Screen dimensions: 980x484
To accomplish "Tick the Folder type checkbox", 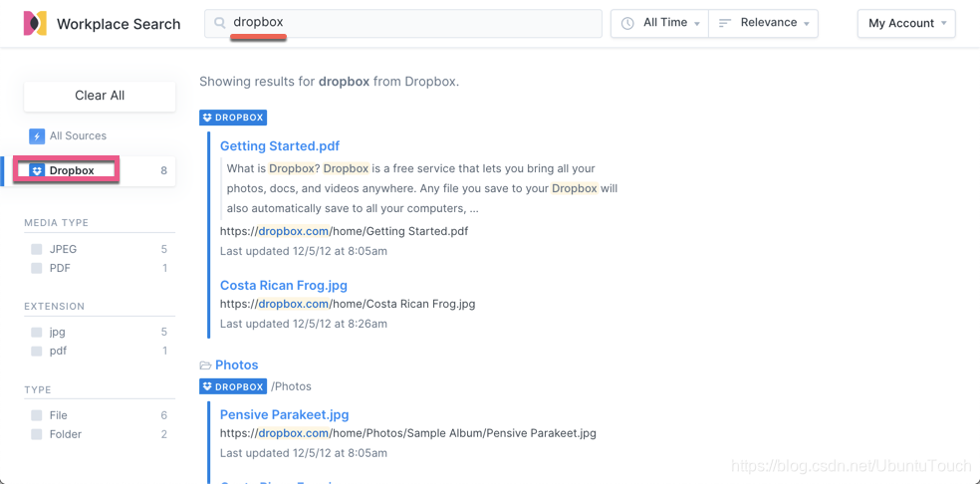I will (37, 434).
